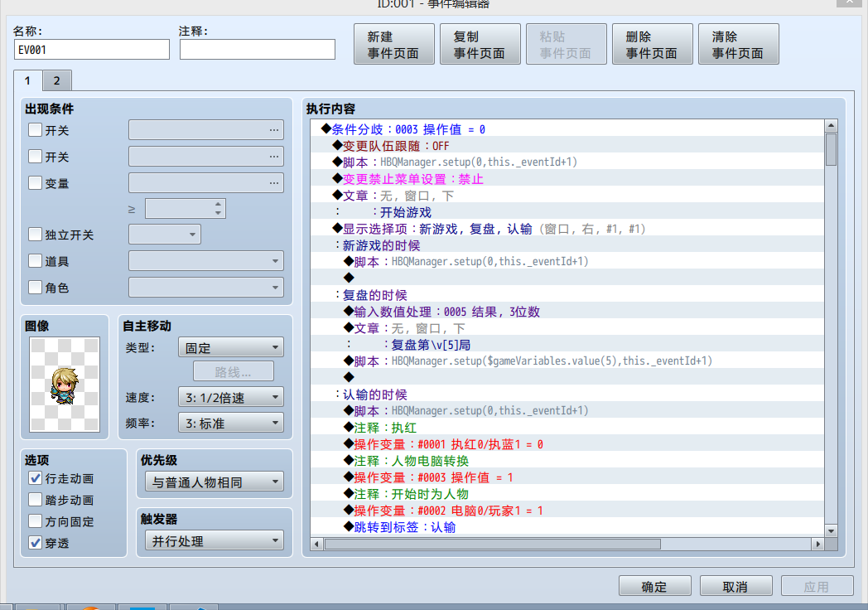Select the 变更禁止菜单设置:禁止 command
Image resolution: width=868 pixels, height=610 pixels.
coord(567,179)
